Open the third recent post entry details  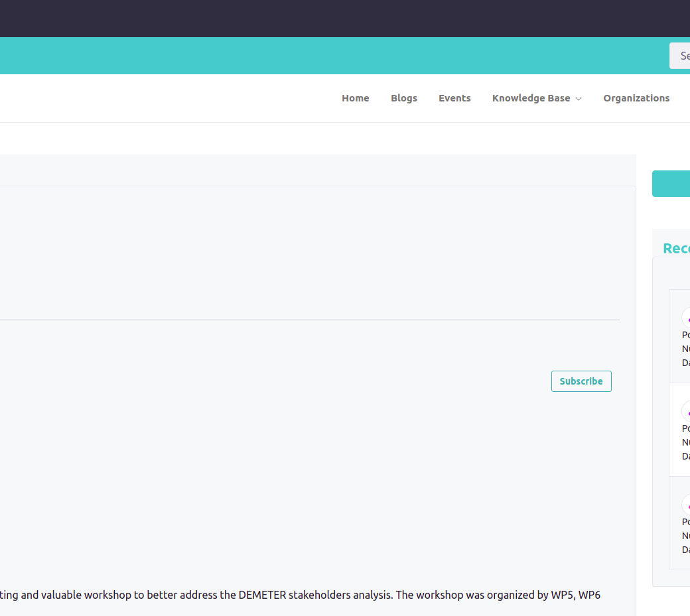point(685,536)
